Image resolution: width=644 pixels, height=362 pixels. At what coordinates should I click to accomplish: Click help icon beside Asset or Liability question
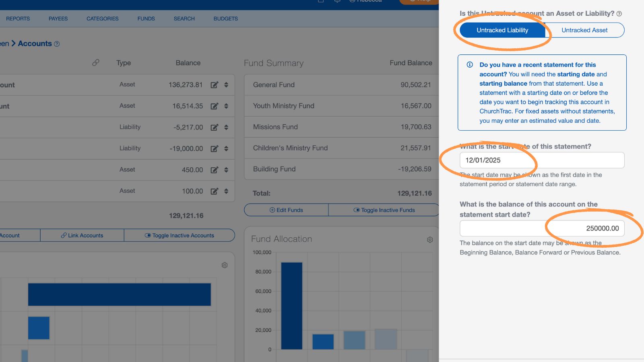pos(619,14)
